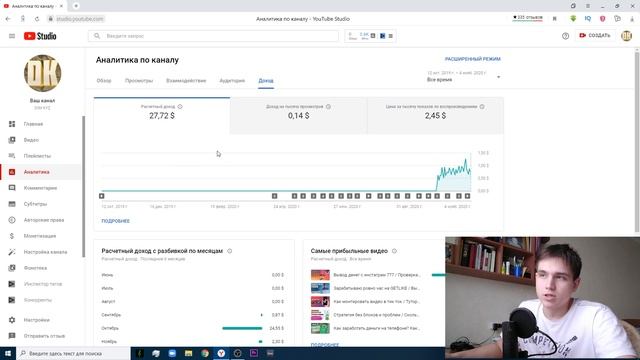Click the search field Введите запрос
Viewport: 640px width, 360px height.
(x=213, y=36)
